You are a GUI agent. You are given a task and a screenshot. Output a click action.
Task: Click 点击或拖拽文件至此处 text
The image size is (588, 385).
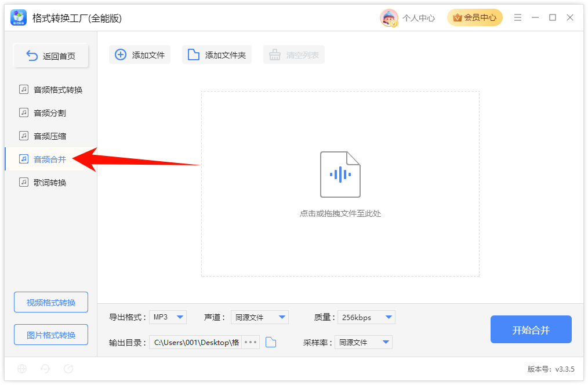pyautogui.click(x=340, y=214)
